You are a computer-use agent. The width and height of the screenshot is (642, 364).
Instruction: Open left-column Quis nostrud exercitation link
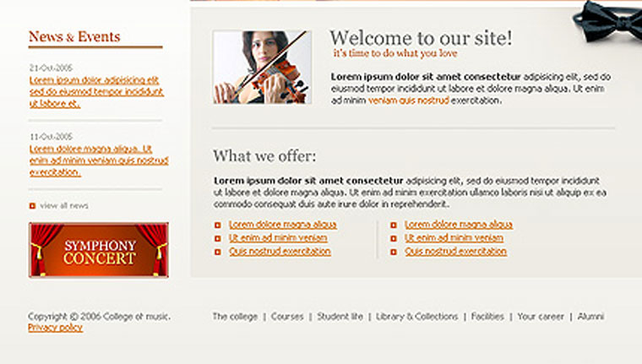coord(280,252)
